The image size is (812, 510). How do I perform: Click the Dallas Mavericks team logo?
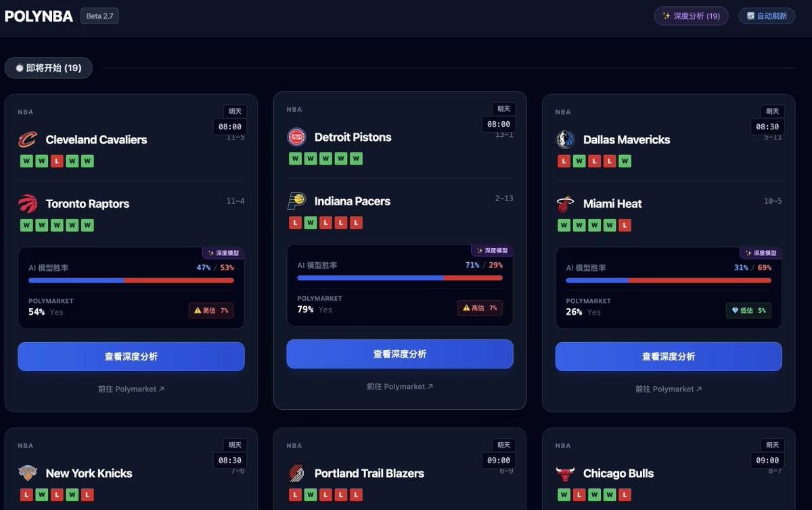point(565,140)
